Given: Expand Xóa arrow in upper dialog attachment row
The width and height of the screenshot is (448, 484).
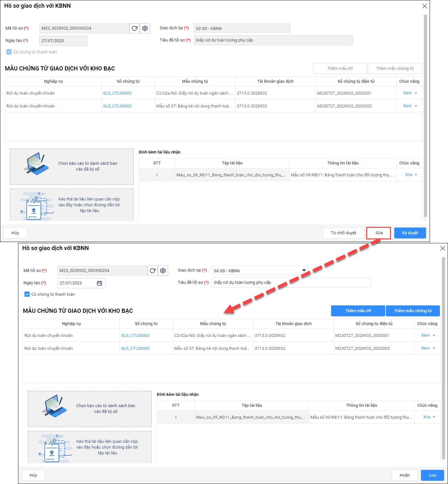Looking at the screenshot, I should point(416,175).
